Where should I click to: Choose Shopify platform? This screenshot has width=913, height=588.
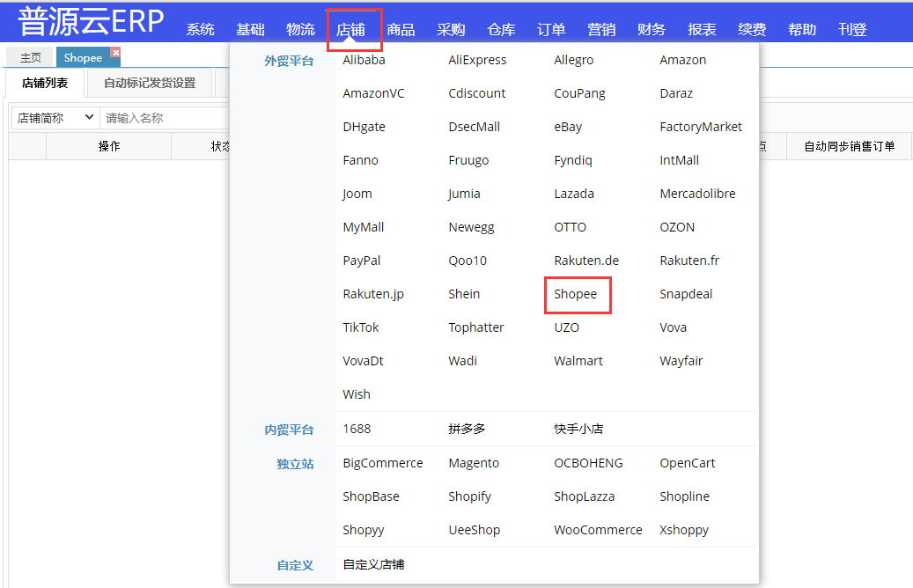click(469, 496)
